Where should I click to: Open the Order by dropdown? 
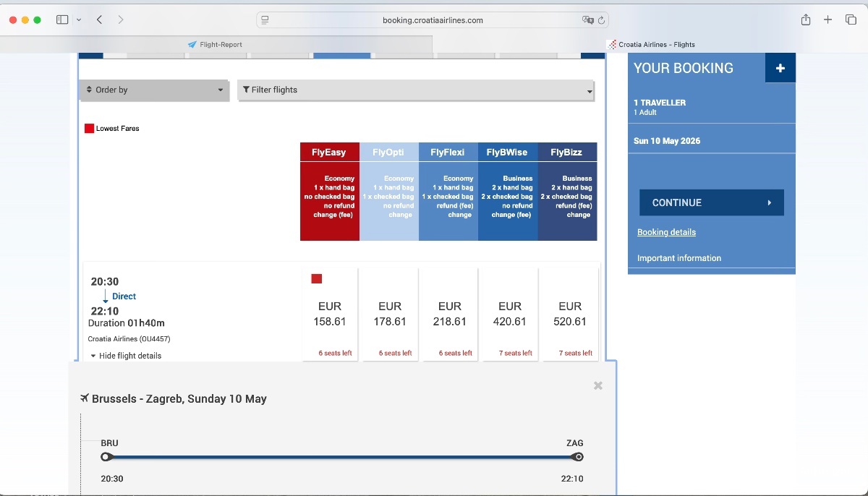point(153,90)
